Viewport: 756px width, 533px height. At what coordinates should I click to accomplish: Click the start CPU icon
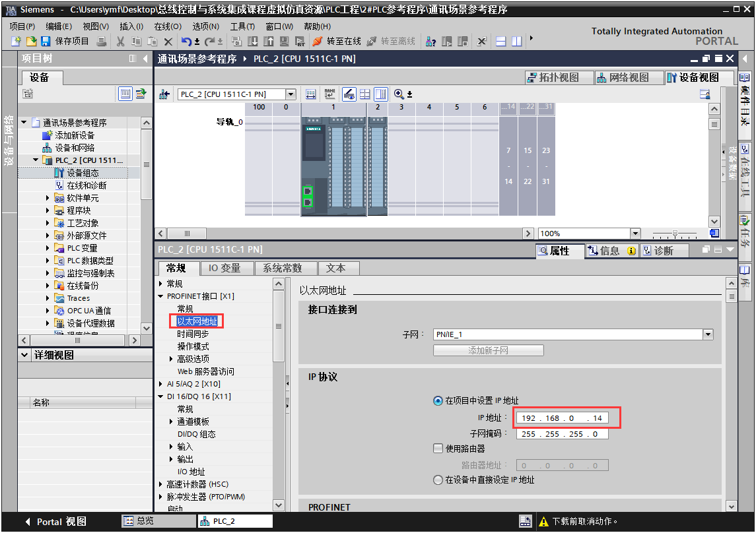click(447, 42)
